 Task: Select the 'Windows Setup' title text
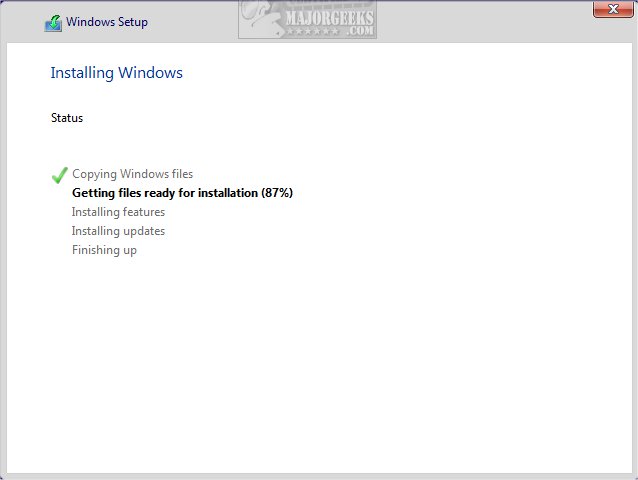click(107, 22)
